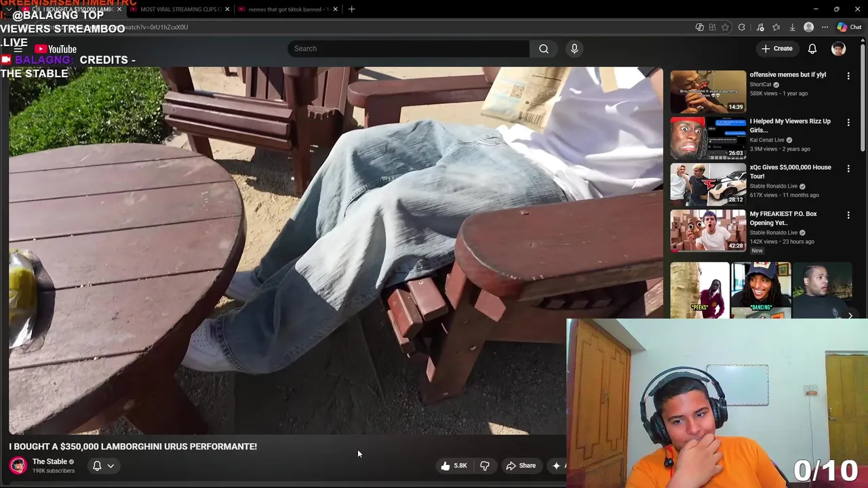868x488 pixels.
Task: Open browser downloads icon
Action: coord(793,27)
